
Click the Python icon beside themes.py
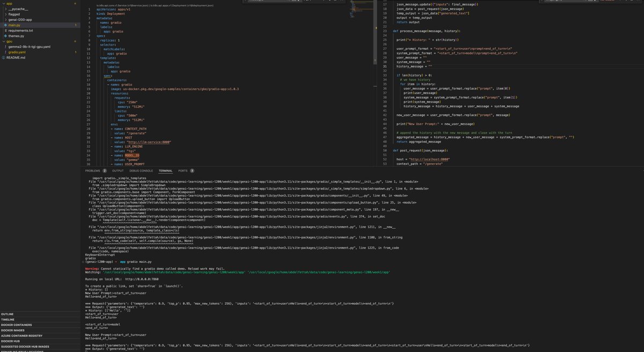point(5,36)
